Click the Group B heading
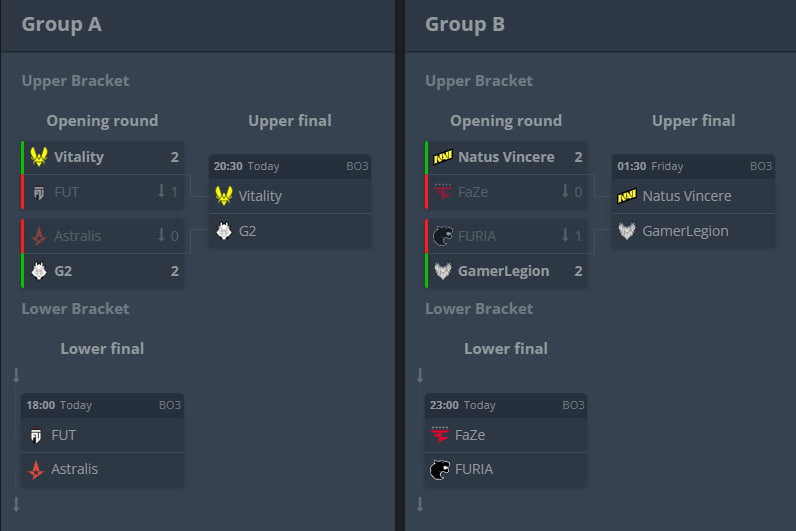The image size is (796, 531). (465, 24)
